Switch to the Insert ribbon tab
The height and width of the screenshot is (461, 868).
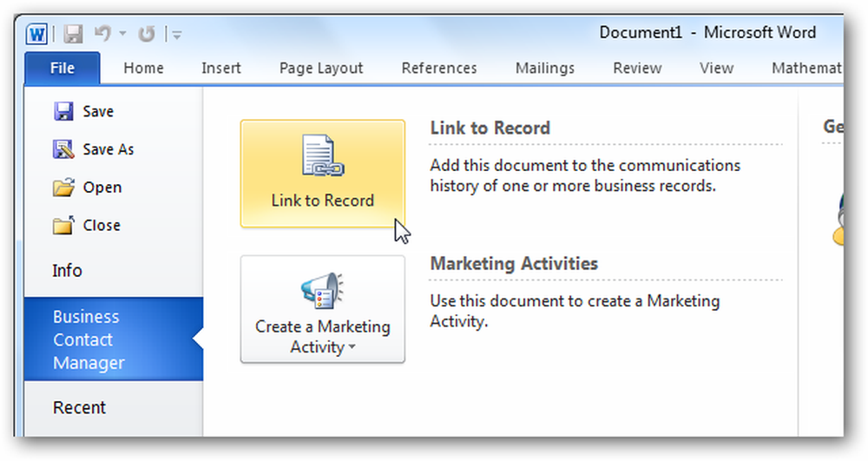click(x=220, y=68)
